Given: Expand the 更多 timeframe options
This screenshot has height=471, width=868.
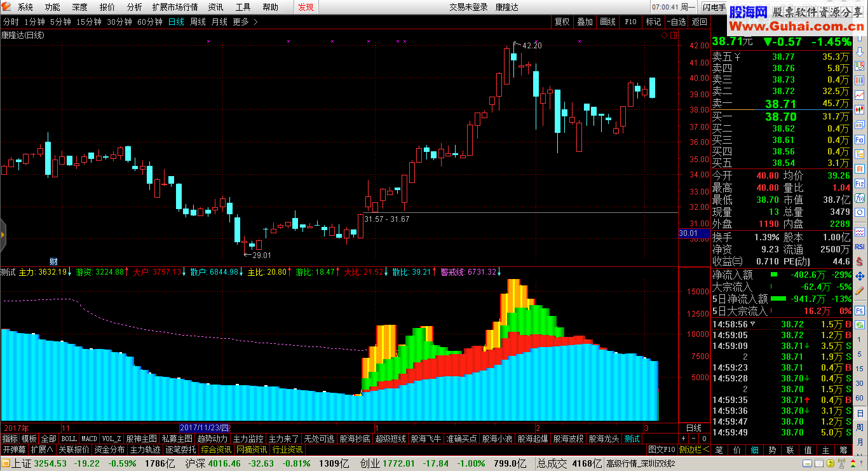Looking at the screenshot, I should click(245, 22).
